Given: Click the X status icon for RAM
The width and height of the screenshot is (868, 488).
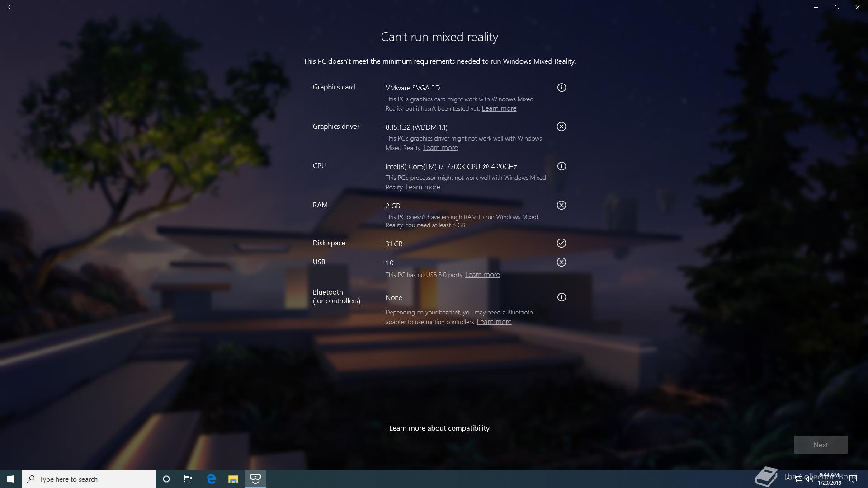Looking at the screenshot, I should coord(561,205).
